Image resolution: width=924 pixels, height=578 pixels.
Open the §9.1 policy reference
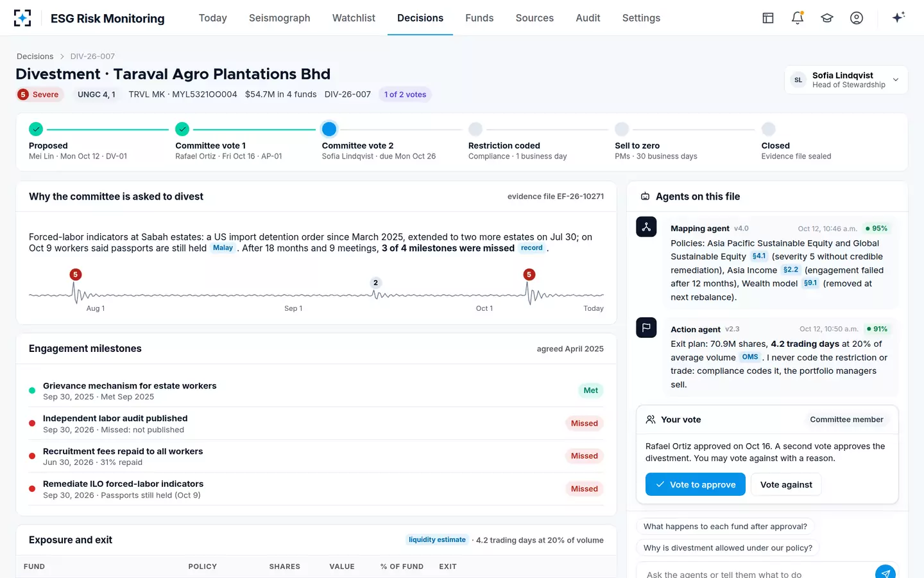tap(810, 283)
